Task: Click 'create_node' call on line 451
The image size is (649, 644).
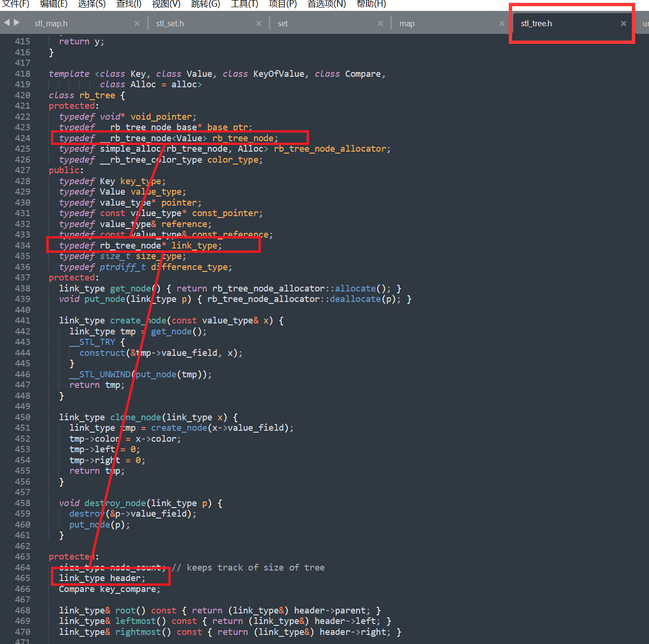Action: pos(179,428)
